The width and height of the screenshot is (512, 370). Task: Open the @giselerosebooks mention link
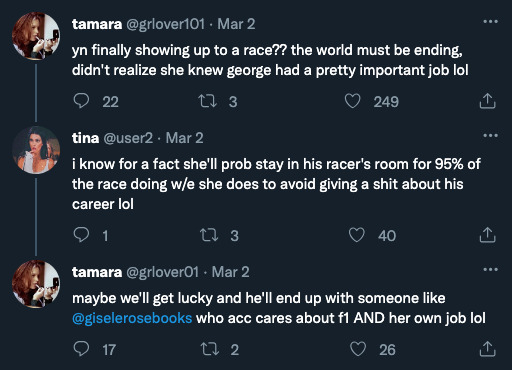pos(132,318)
